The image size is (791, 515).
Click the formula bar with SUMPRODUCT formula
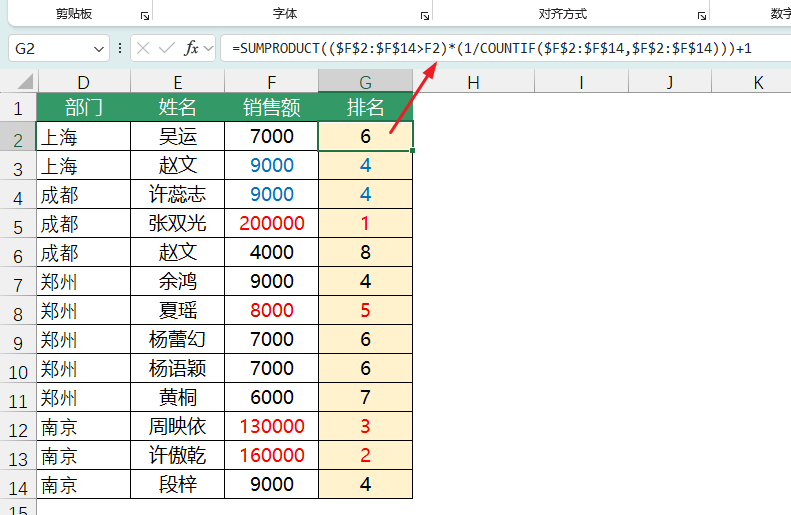(505, 48)
